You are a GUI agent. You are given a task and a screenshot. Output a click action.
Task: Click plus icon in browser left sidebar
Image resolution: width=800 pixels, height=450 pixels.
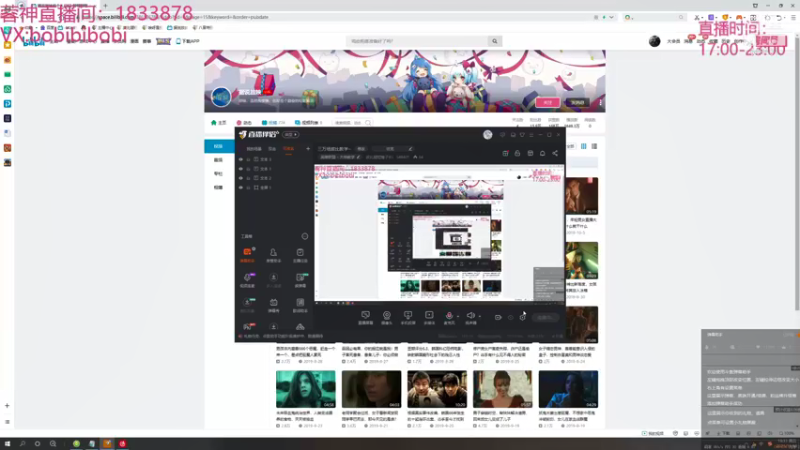coord(7,406)
